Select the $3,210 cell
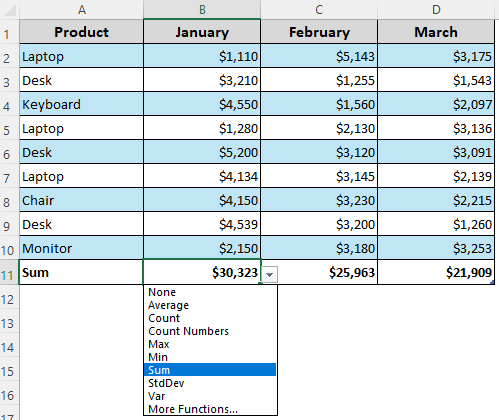This screenshot has height=420, width=499. (202, 80)
